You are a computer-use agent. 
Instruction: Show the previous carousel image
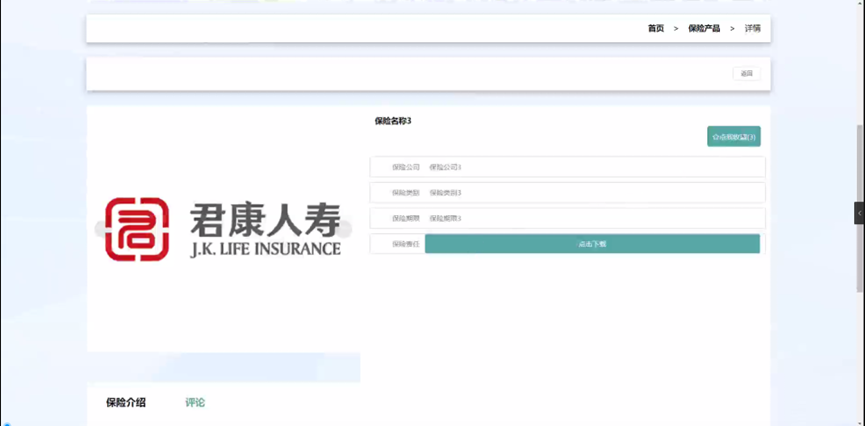[102, 229]
